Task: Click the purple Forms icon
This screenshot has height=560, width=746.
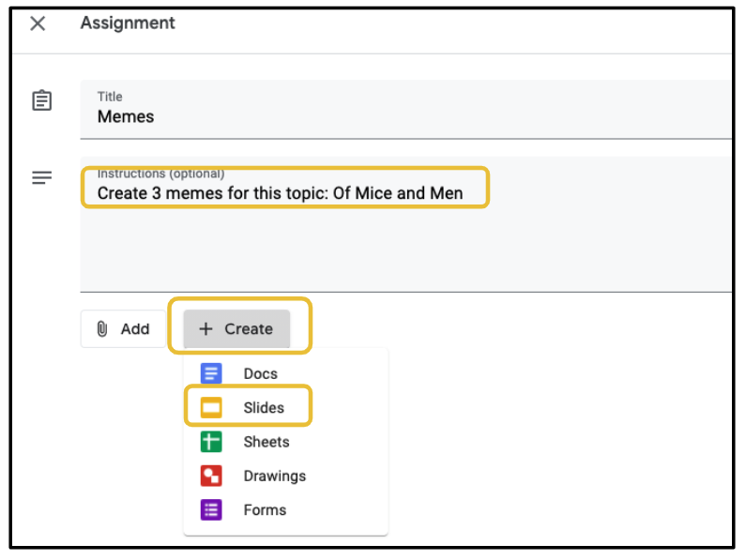Action: [x=211, y=509]
